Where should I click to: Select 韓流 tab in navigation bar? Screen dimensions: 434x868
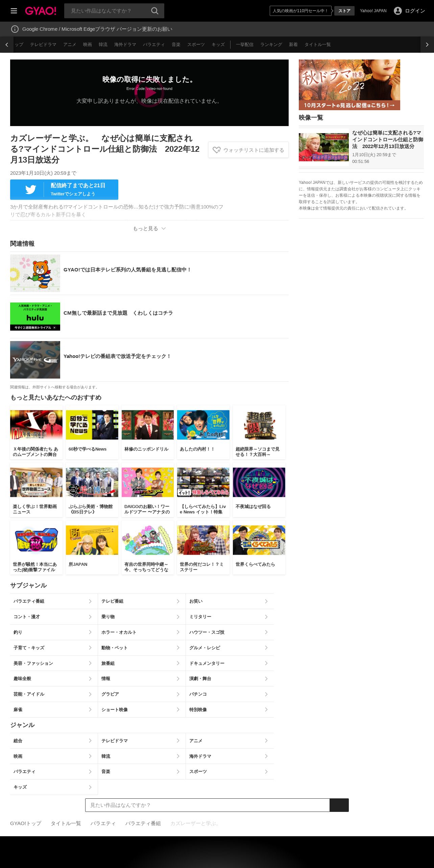pos(103,45)
